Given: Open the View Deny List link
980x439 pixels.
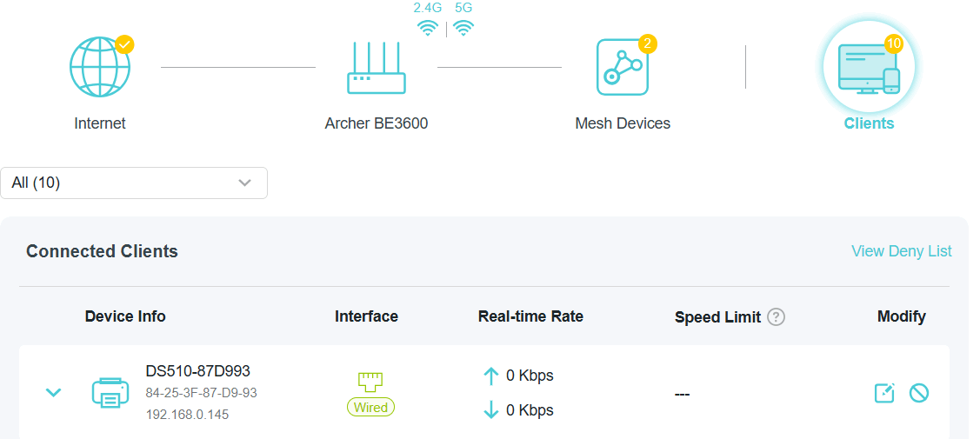Looking at the screenshot, I should click(x=901, y=251).
